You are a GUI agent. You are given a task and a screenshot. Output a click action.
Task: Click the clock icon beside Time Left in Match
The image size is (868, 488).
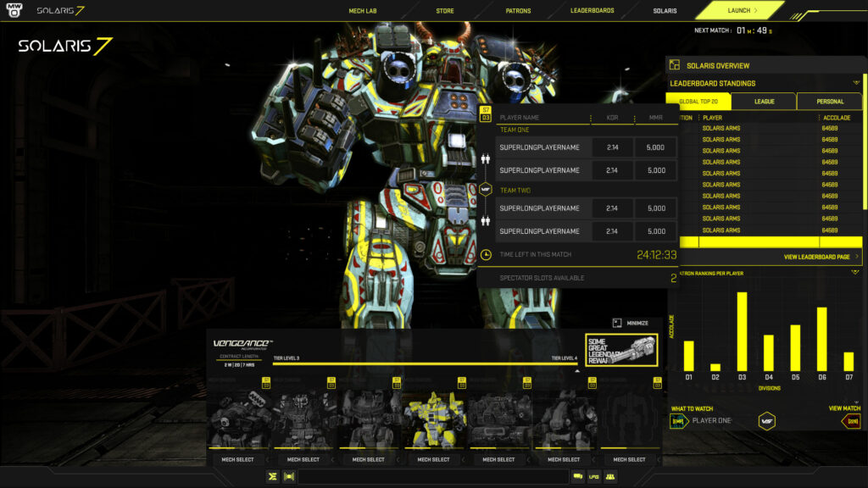click(487, 254)
